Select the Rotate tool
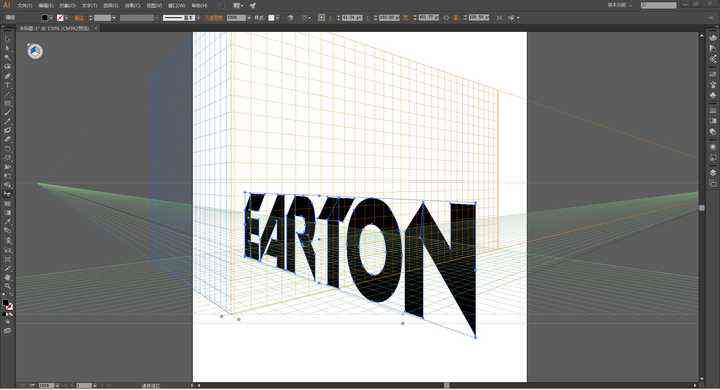The image size is (720, 390). [7, 149]
